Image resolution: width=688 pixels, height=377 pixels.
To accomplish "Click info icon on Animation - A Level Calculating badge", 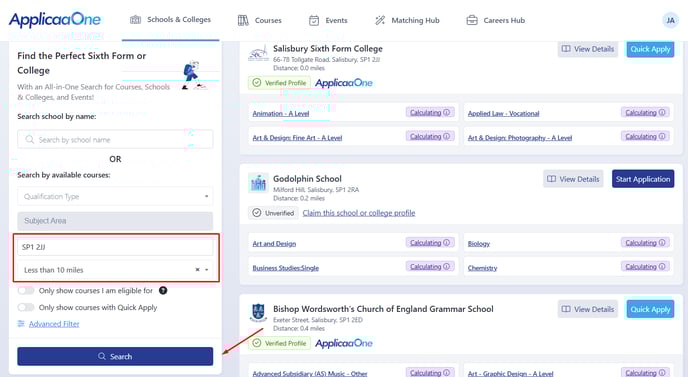I will 447,113.
